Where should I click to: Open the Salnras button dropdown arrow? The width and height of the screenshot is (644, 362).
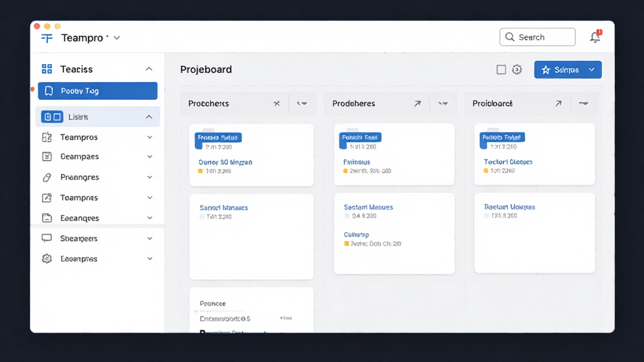(x=592, y=70)
